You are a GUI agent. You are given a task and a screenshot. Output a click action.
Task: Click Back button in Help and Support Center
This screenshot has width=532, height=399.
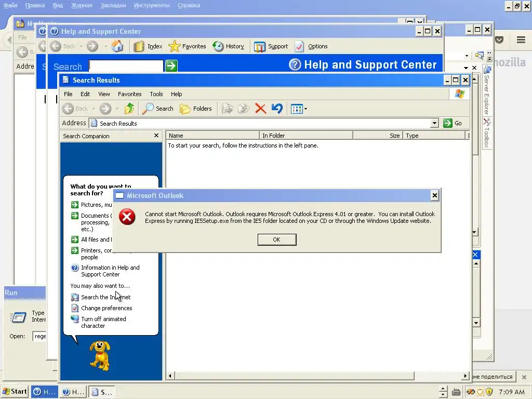(x=63, y=46)
